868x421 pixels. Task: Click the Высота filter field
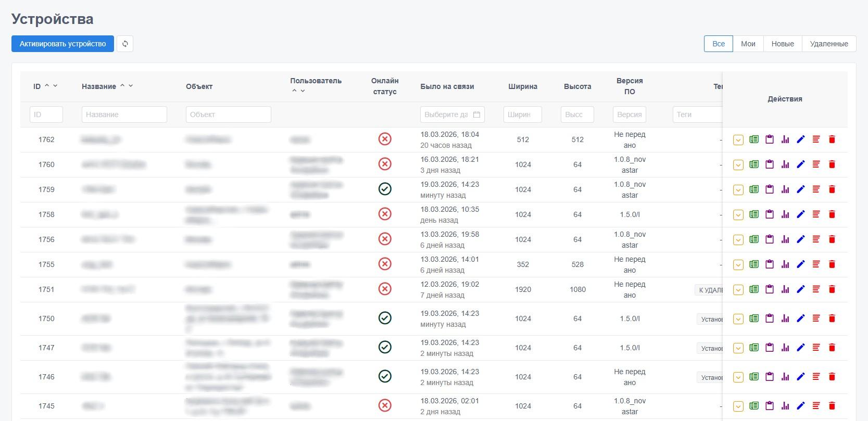click(577, 114)
